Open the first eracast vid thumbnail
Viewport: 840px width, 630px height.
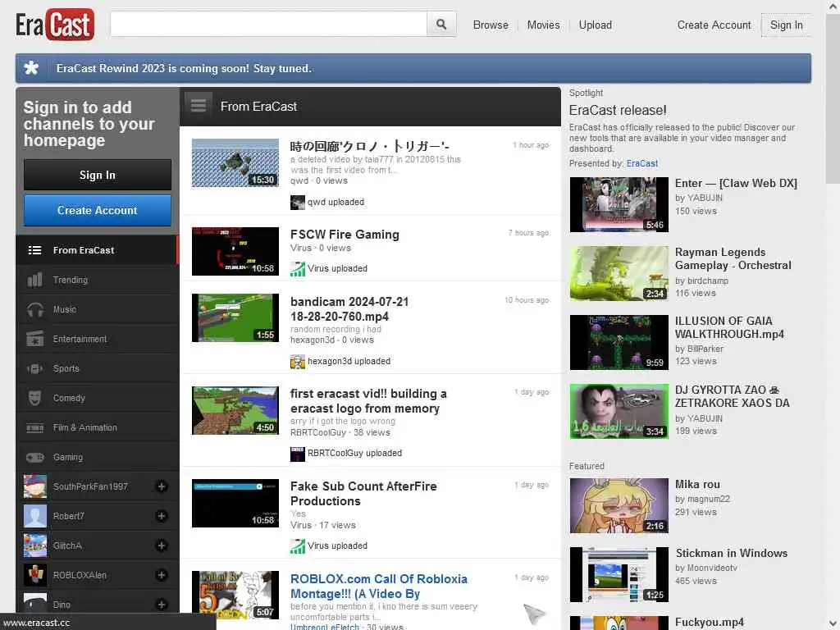(x=235, y=410)
